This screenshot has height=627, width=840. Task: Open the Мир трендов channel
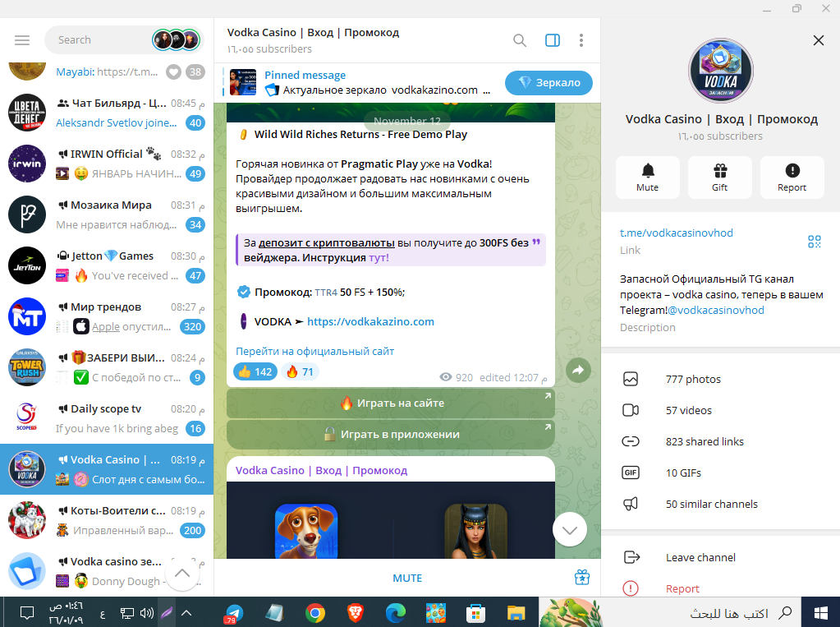pyautogui.click(x=107, y=316)
